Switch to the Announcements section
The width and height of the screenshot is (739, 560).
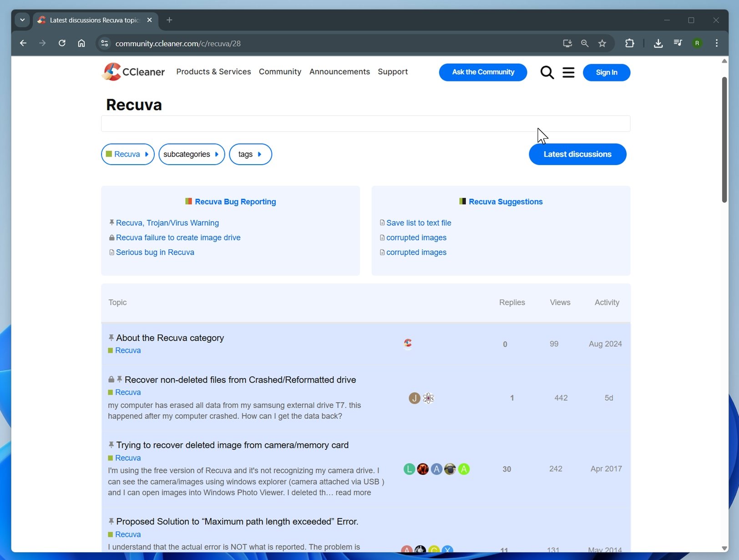coord(339,71)
